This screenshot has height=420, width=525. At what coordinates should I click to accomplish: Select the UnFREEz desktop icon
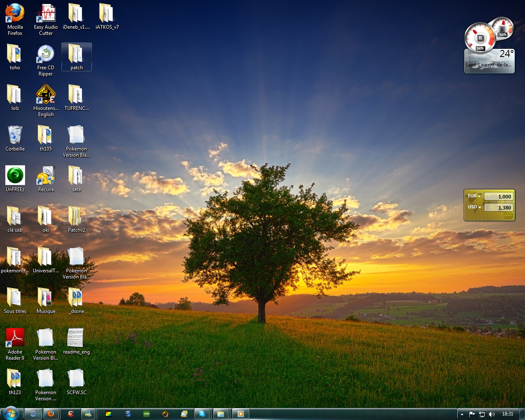[x=15, y=177]
